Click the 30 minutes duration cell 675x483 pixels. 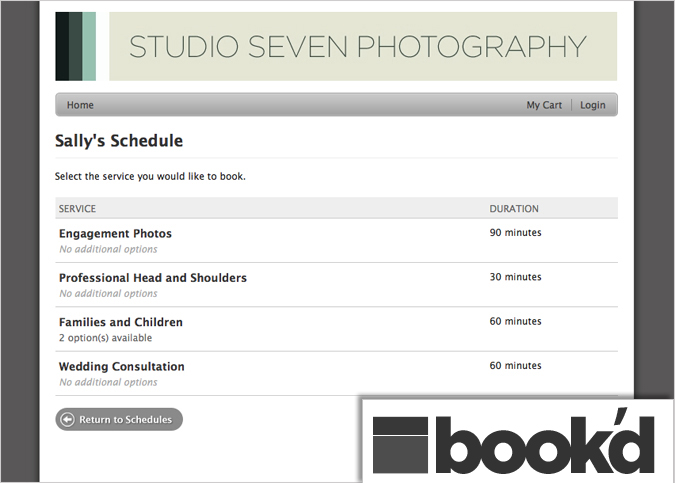(515, 277)
